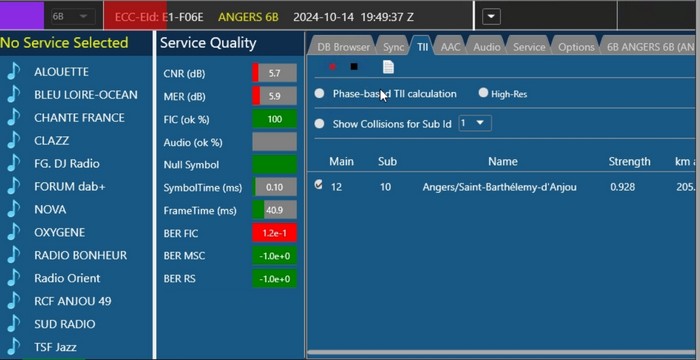Click the music note icon beside Radio Orient
This screenshot has height=360, width=700.
[13, 278]
